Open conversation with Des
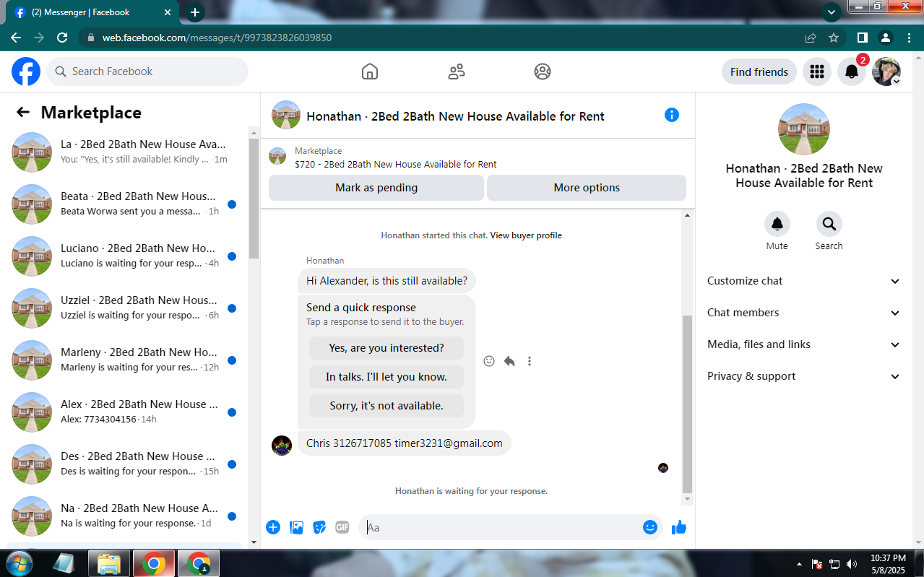The image size is (924, 577). click(124, 464)
